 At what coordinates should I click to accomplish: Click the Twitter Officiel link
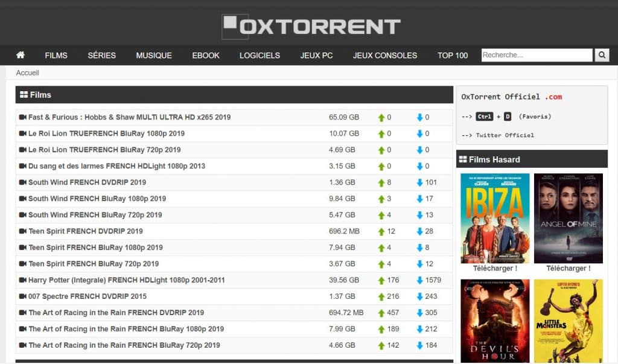point(505,135)
